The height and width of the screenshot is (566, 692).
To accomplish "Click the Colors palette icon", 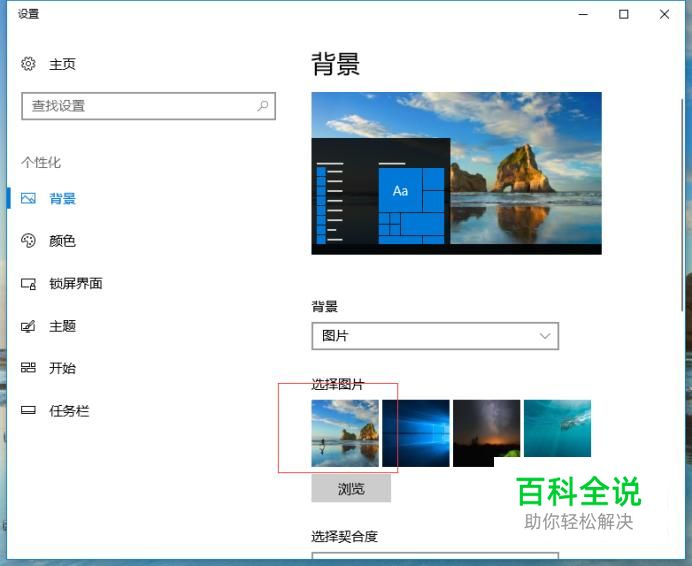I will 28,241.
